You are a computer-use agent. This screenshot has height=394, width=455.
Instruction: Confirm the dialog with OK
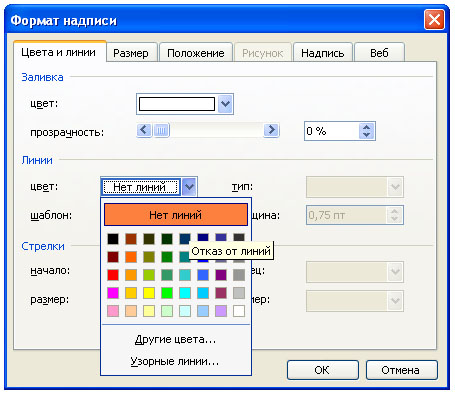[322, 370]
